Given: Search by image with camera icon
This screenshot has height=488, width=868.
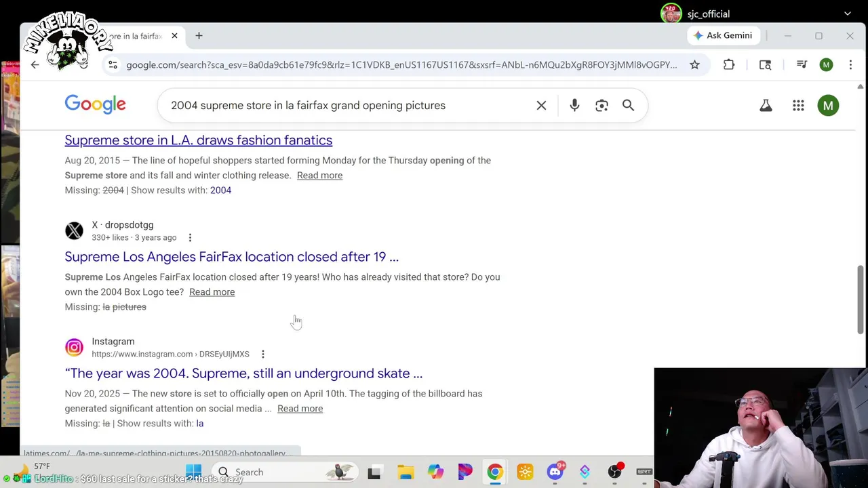Looking at the screenshot, I should [601, 105].
